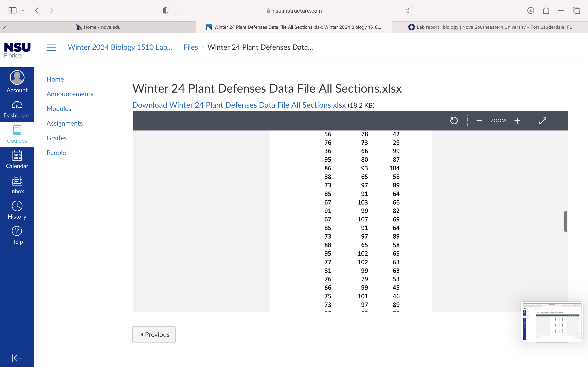Click the Previous button below the viewer
Viewport: 588px width, 367px height.
tap(154, 334)
